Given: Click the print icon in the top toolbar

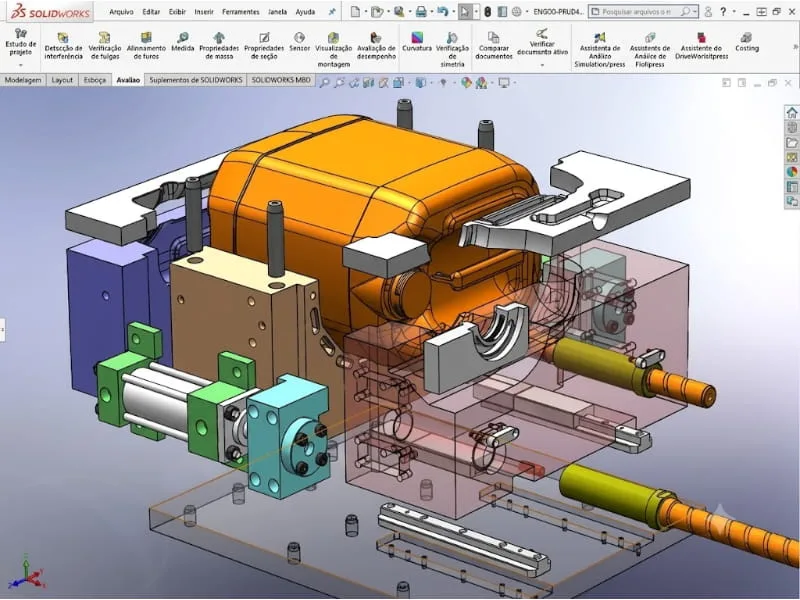Looking at the screenshot, I should coord(421,11).
